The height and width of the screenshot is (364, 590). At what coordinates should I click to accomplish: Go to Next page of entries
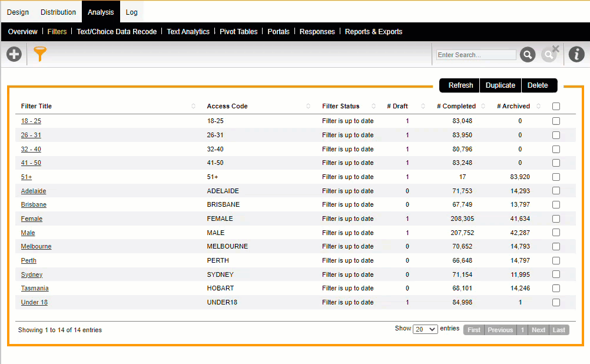coord(538,330)
